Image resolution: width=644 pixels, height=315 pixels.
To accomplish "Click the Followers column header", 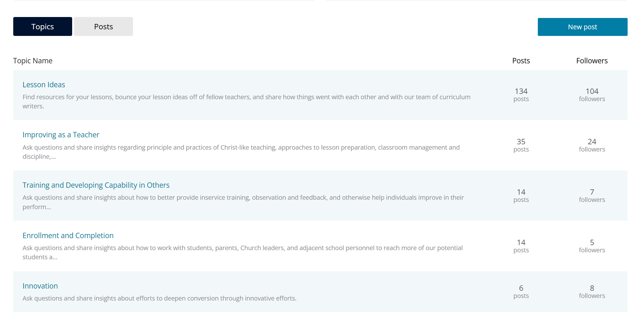I will coord(592,61).
